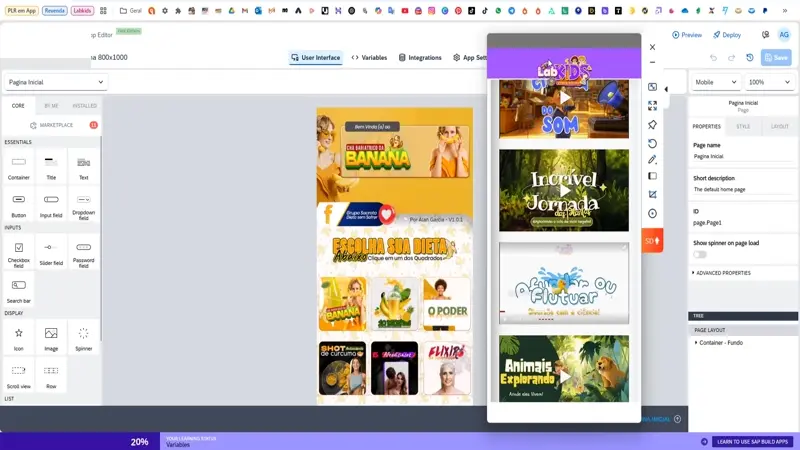The image size is (800, 450).
Task: Save the app with the Save button
Action: pyautogui.click(x=776, y=58)
